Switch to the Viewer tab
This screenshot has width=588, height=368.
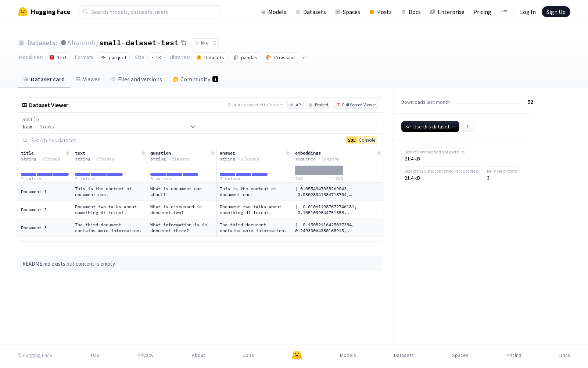coord(87,79)
